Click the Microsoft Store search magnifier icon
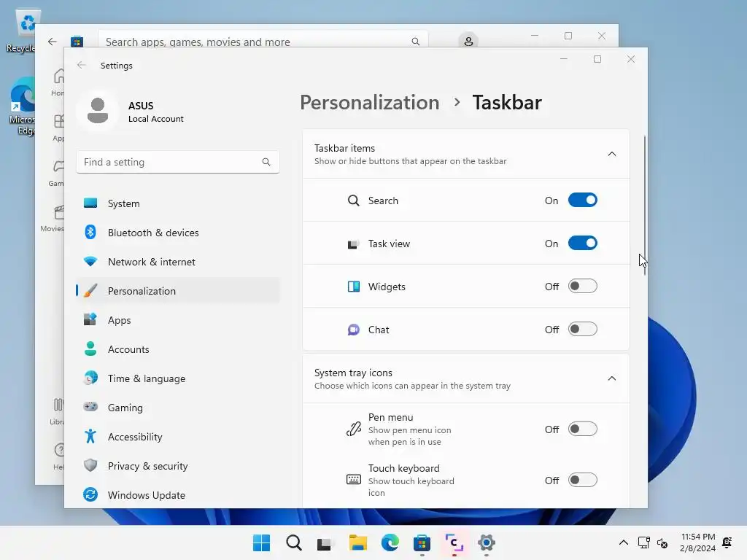The width and height of the screenshot is (747, 560). coord(415,42)
